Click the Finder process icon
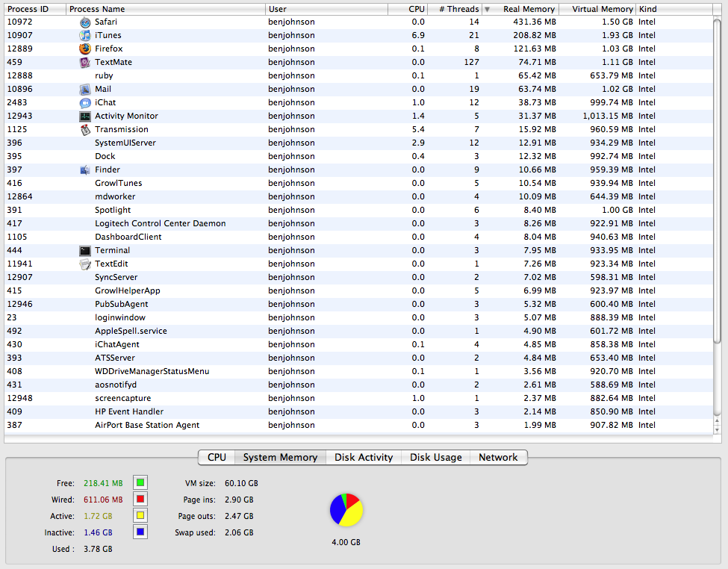The width and height of the screenshot is (728, 569). [85, 170]
